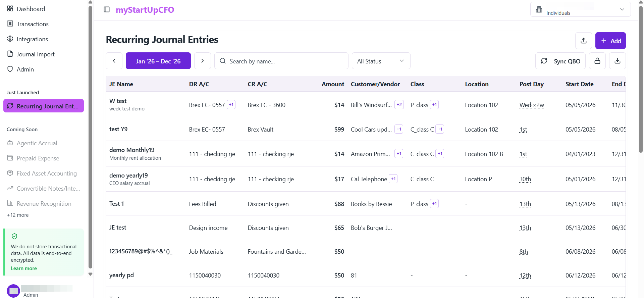Screen dimensions: 644x298
Task: Click the lock icon button
Action: [x=597, y=61]
